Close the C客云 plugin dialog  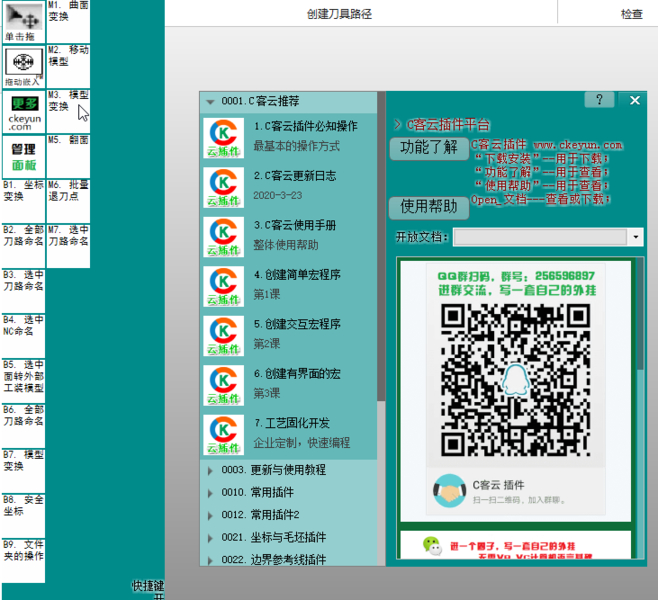coord(634,100)
